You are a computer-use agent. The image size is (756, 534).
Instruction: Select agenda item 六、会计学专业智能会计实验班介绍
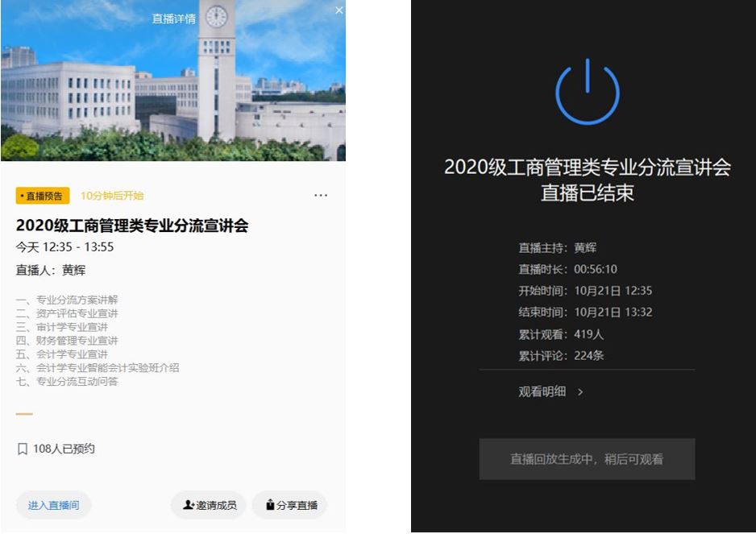click(x=98, y=367)
